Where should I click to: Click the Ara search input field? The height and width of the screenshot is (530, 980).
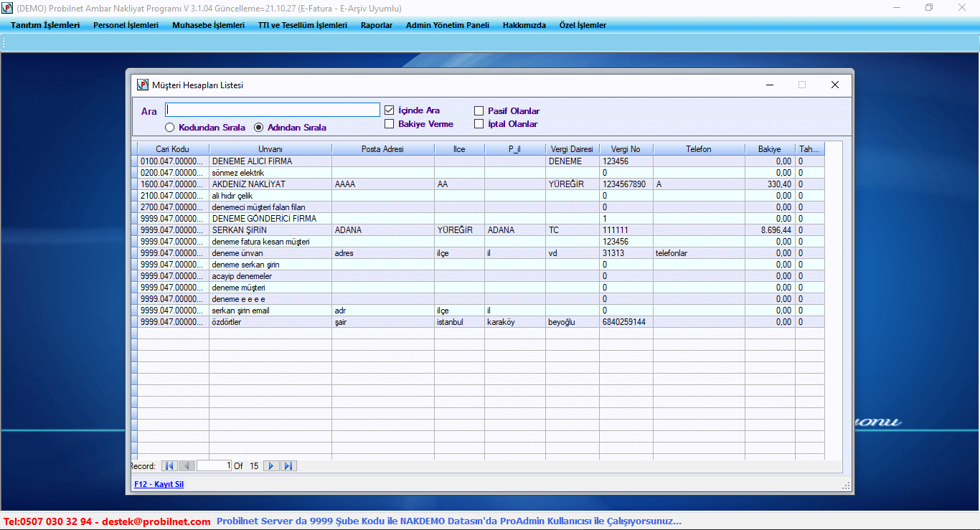point(273,110)
